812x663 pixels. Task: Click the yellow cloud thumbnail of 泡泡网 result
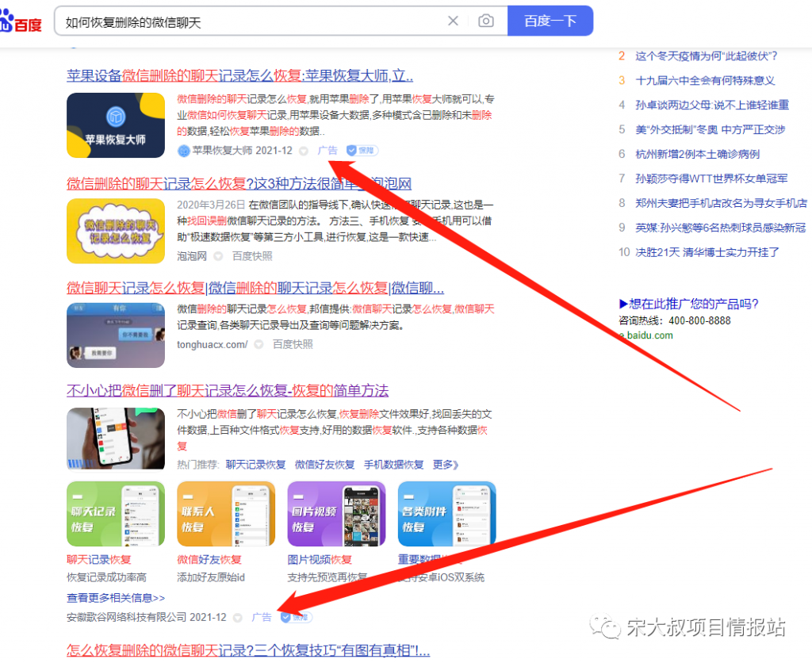pyautogui.click(x=116, y=231)
